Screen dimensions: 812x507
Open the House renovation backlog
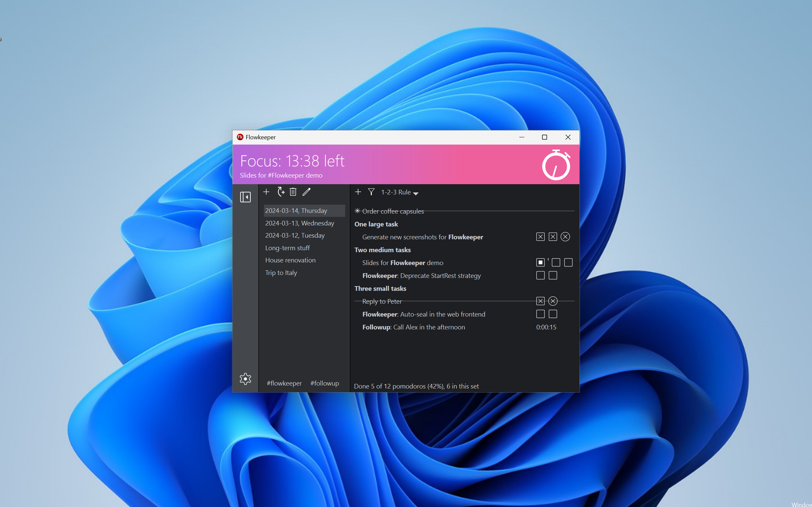pos(304,260)
